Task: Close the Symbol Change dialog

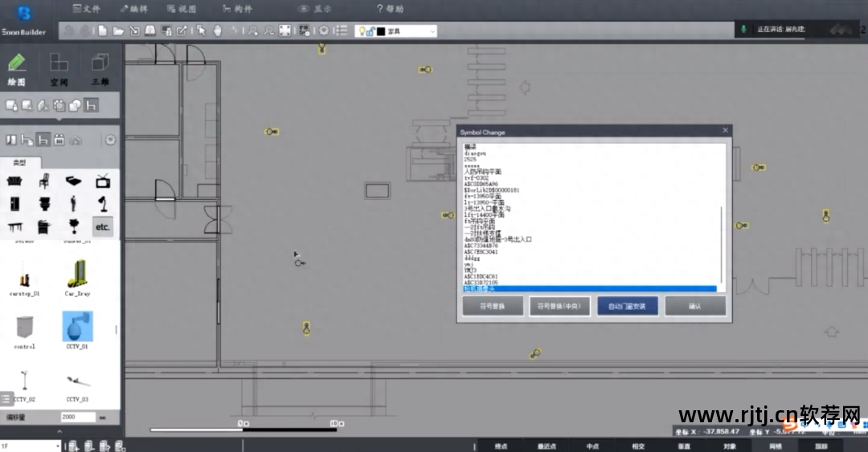Action: (x=725, y=130)
